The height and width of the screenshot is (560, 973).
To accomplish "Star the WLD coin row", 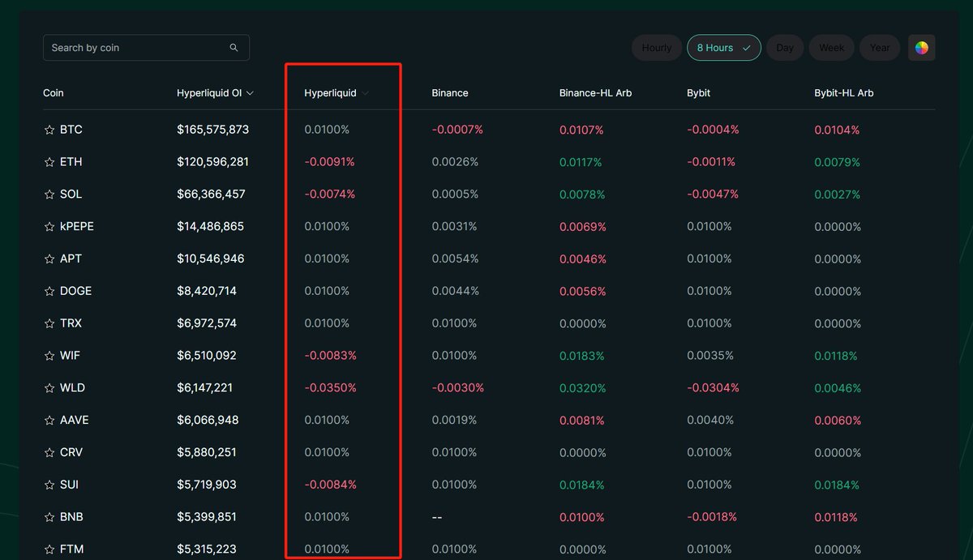I will pos(49,388).
